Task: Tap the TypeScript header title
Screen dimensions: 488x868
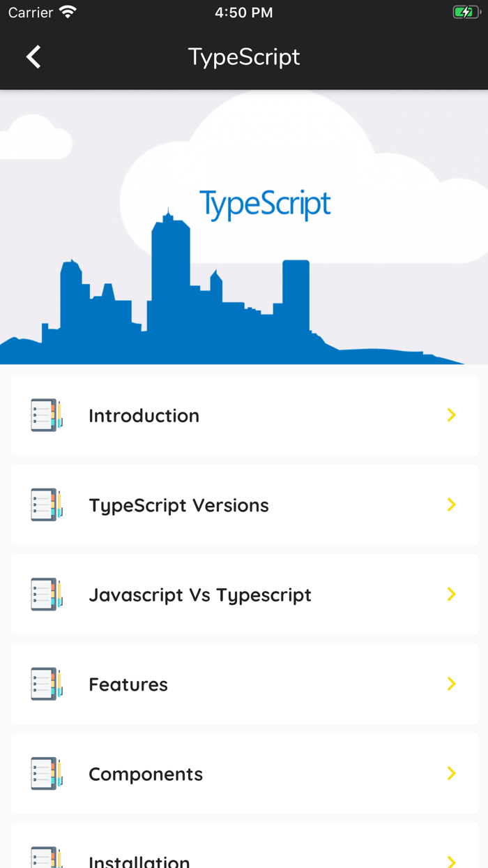Action: pyautogui.click(x=244, y=57)
